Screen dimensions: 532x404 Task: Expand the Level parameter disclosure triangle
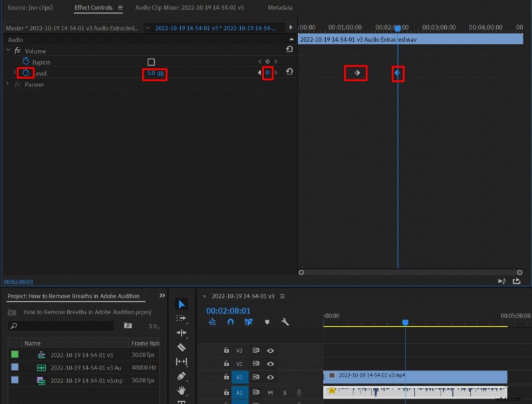(x=14, y=72)
